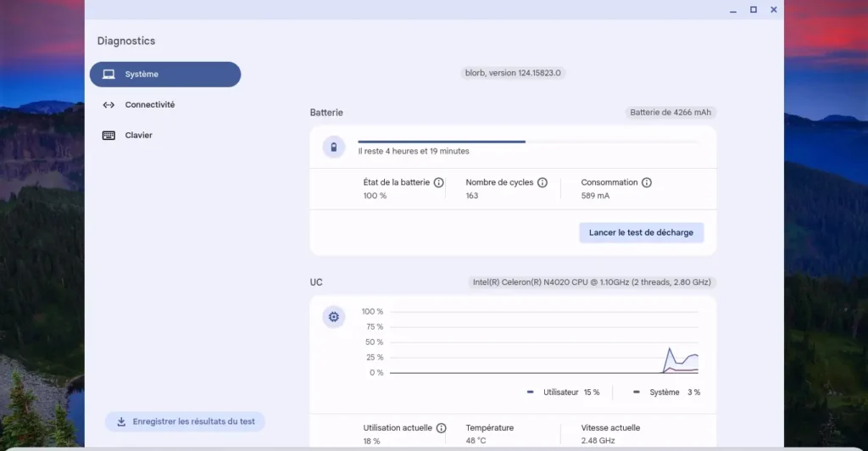This screenshot has height=451, width=868.
Task: Click the Température reading
Action: point(489,434)
